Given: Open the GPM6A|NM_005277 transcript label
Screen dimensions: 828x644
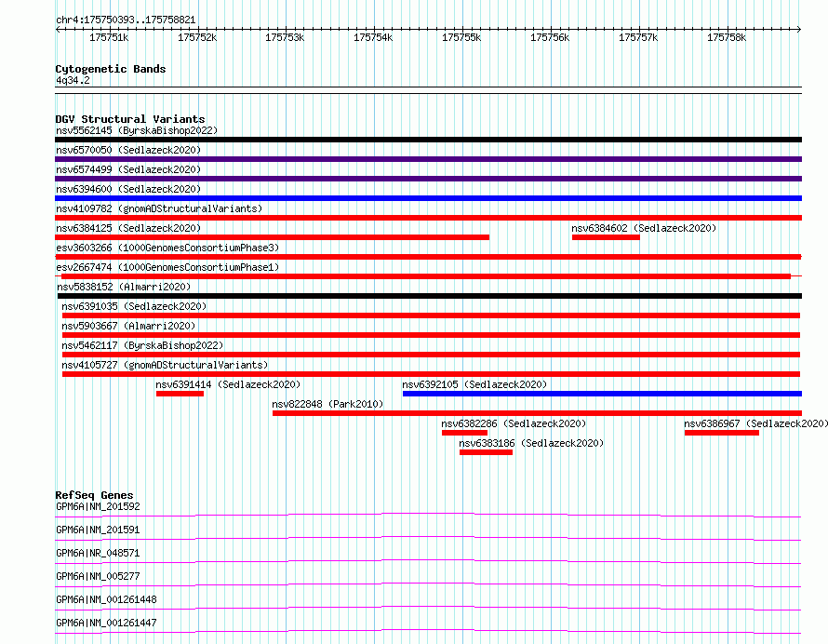Looking at the screenshot, I should pyautogui.click(x=98, y=576).
